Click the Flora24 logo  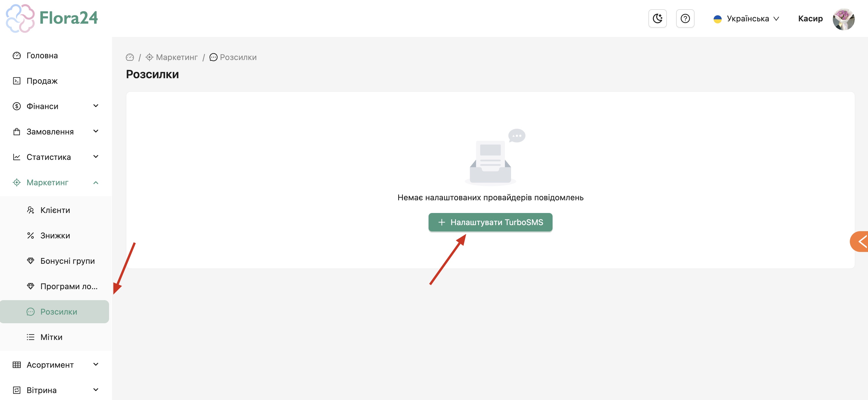click(52, 18)
